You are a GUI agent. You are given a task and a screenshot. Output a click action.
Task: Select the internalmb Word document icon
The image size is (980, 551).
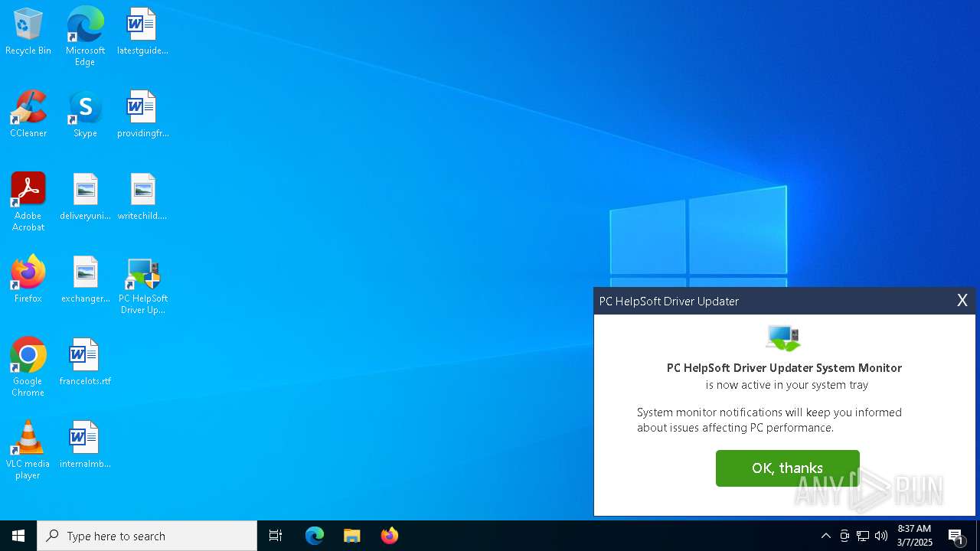(85, 445)
